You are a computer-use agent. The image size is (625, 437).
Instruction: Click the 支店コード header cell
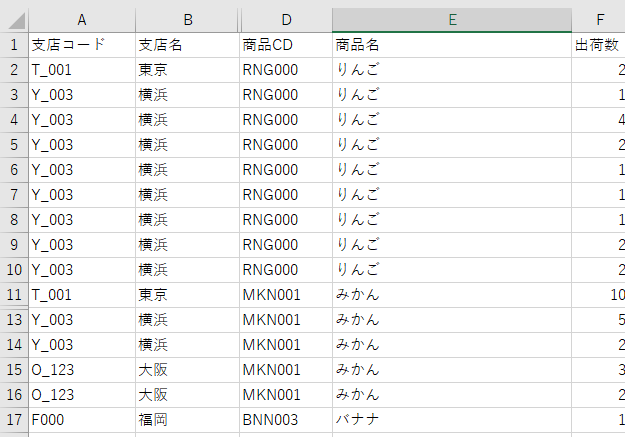coord(81,45)
